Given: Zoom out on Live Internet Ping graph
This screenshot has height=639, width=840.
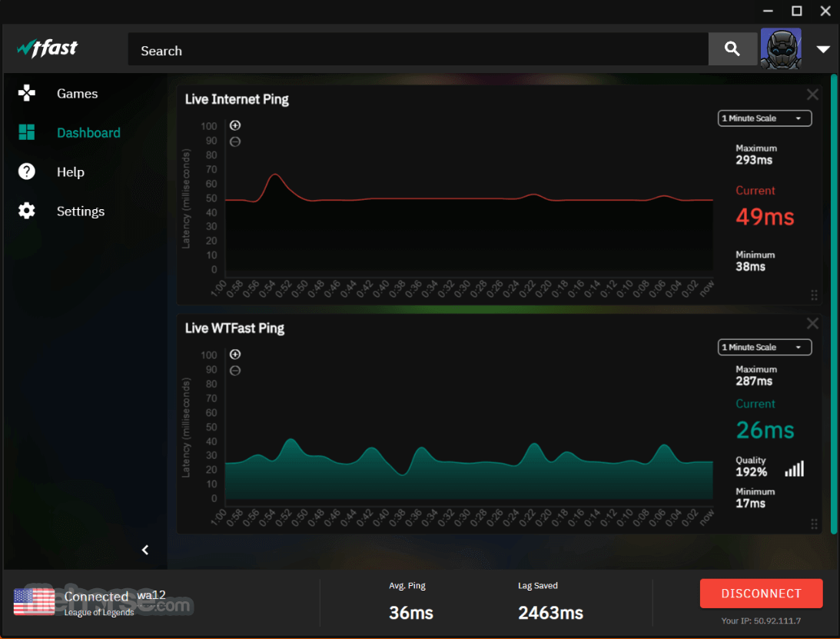Looking at the screenshot, I should pyautogui.click(x=235, y=141).
